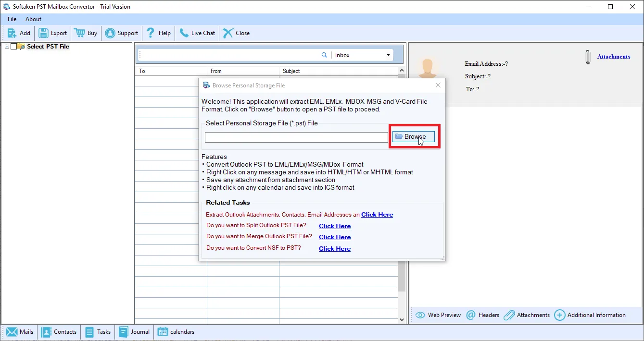Open the About menu
644x341 pixels.
(x=34, y=19)
